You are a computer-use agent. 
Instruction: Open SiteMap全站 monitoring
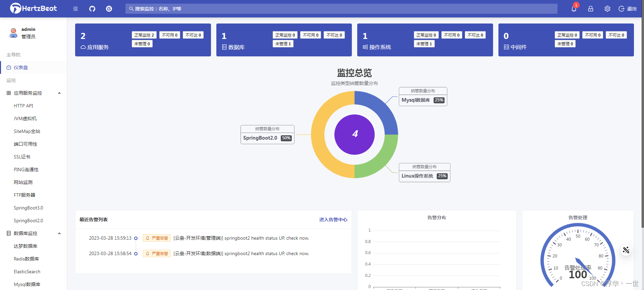27,131
